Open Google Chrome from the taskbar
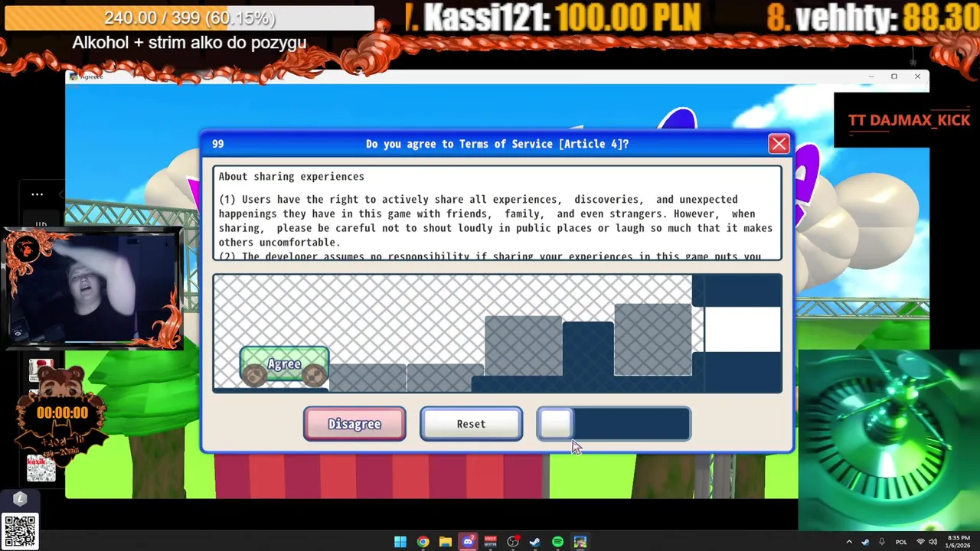 423,542
